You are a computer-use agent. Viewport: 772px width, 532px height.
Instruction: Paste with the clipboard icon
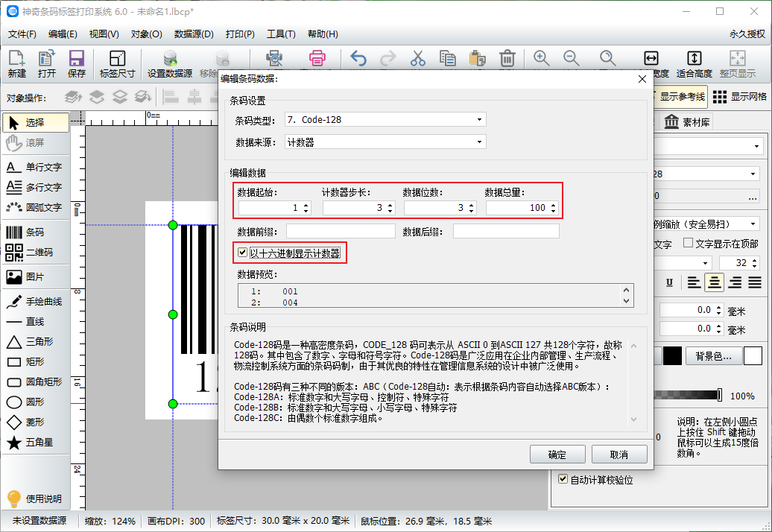pos(477,59)
